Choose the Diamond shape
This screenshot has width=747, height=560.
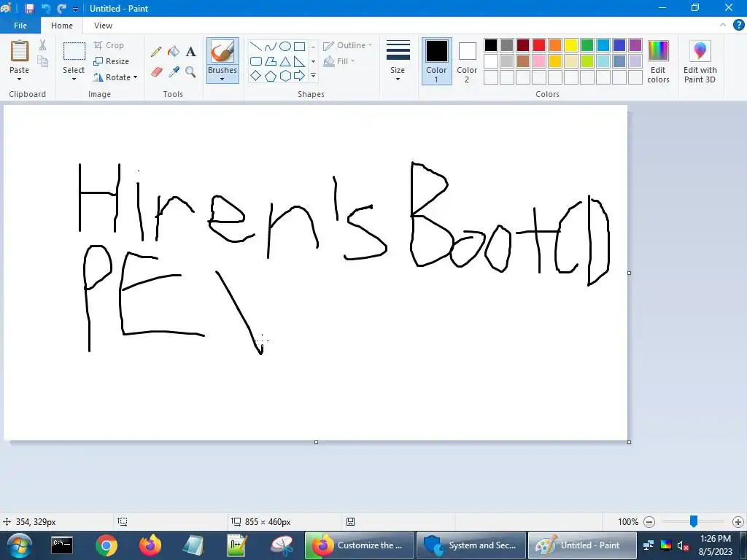(256, 76)
